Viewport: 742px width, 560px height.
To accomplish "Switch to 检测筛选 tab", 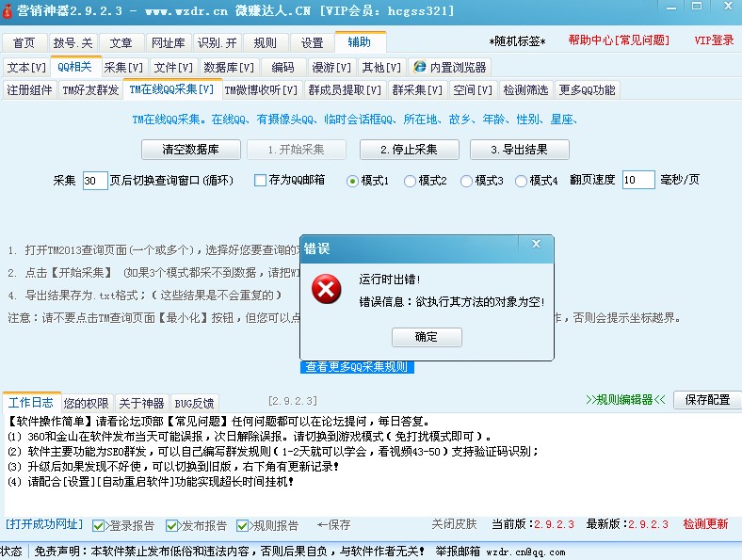I will pos(525,89).
